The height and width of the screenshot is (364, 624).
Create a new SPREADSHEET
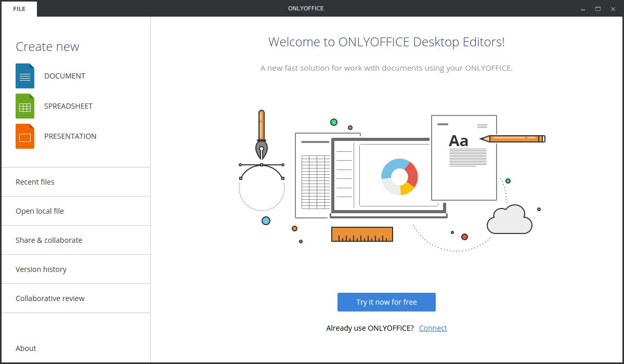[68, 106]
